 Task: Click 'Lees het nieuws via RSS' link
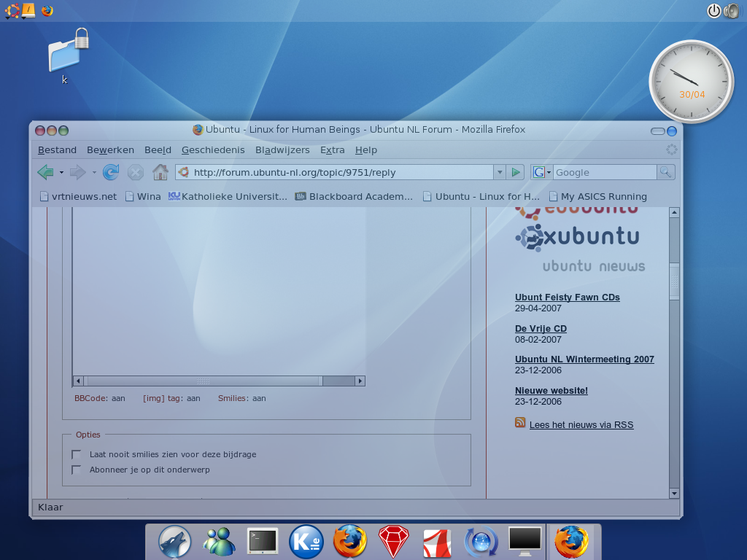tap(581, 424)
